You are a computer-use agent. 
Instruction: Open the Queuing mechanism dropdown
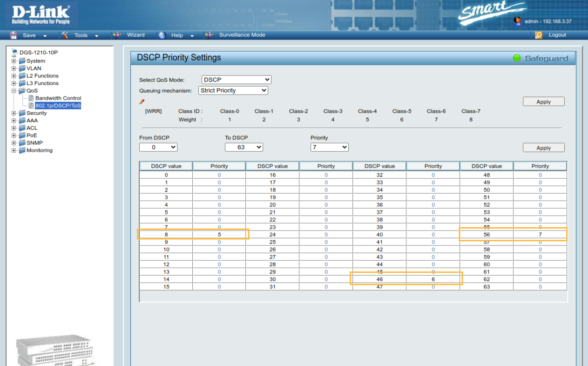point(233,90)
